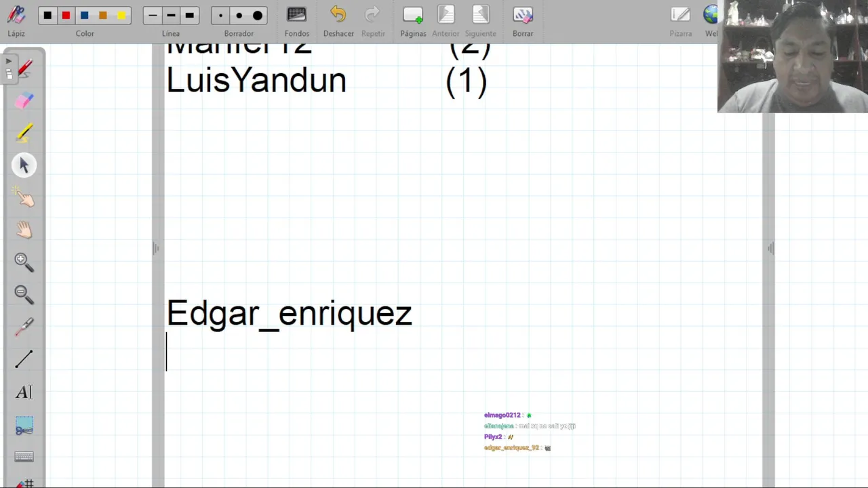This screenshot has height=488, width=868.
Task: Select the zoom in magnifier
Action: (24, 262)
